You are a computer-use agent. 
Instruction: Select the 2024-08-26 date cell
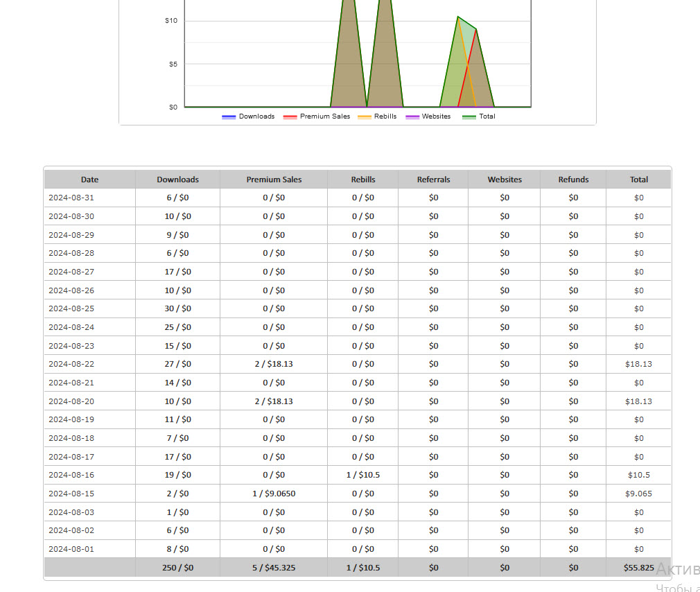click(89, 290)
